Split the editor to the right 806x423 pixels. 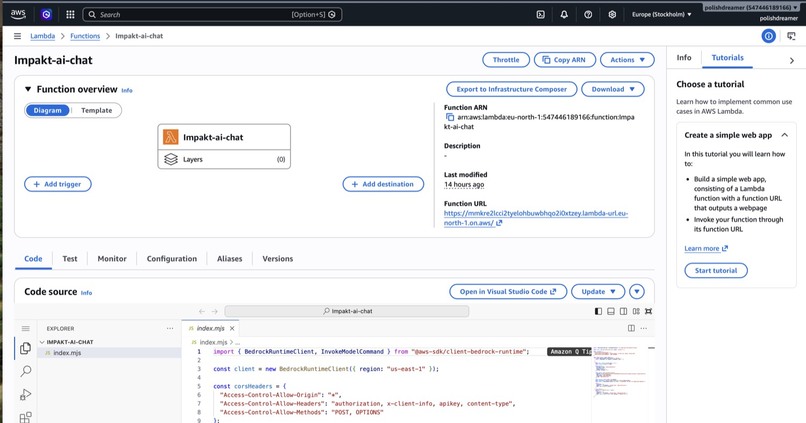point(631,328)
